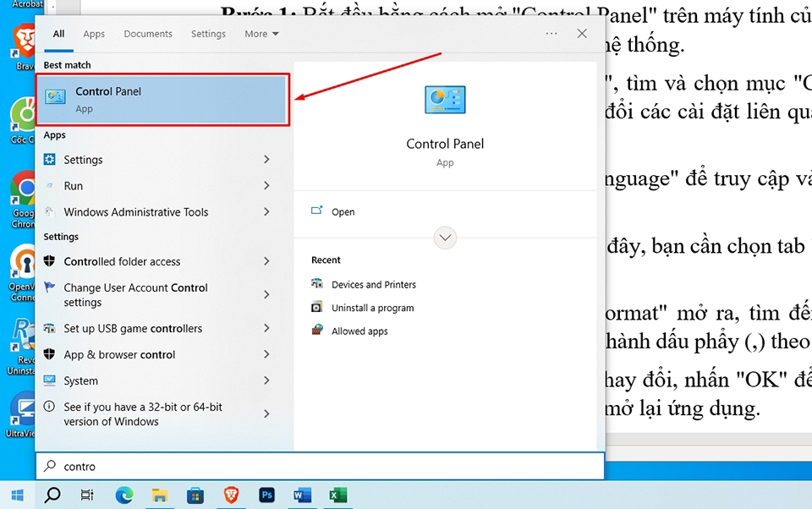Launch Microsoft Edge from taskbar
812x509 pixels.
click(124, 495)
